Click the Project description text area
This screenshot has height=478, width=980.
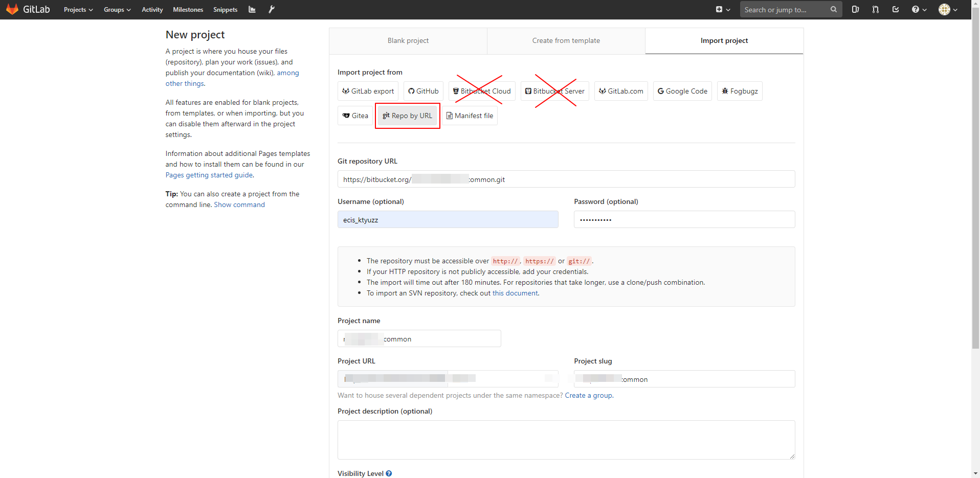[566, 440]
